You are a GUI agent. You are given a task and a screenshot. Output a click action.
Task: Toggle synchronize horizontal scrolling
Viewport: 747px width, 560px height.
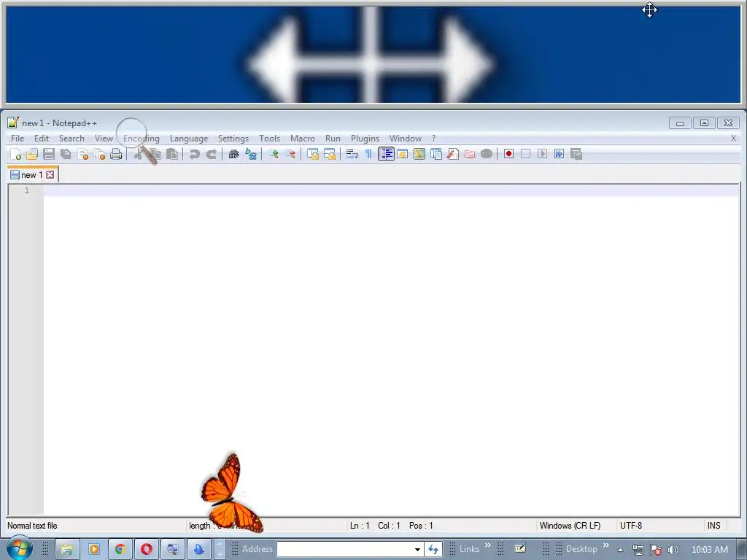(x=330, y=154)
